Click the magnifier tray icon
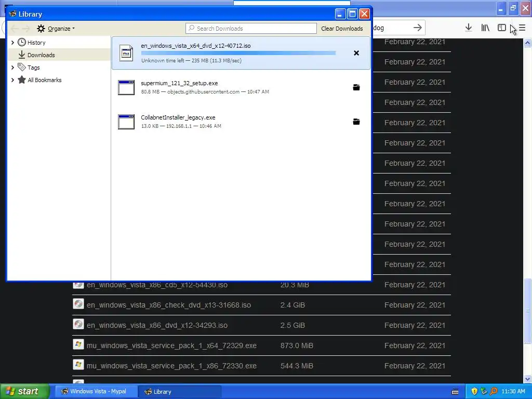Image resolution: width=532 pixels, height=399 pixels. coord(494,392)
